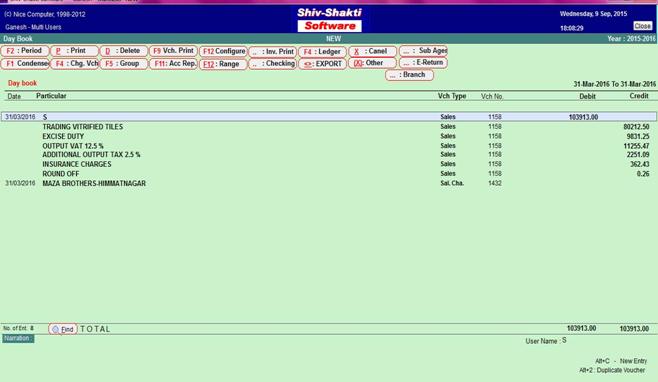This screenshot has height=382, width=658.
Task: Click the F11 Acc Rep. button
Action: pos(173,63)
